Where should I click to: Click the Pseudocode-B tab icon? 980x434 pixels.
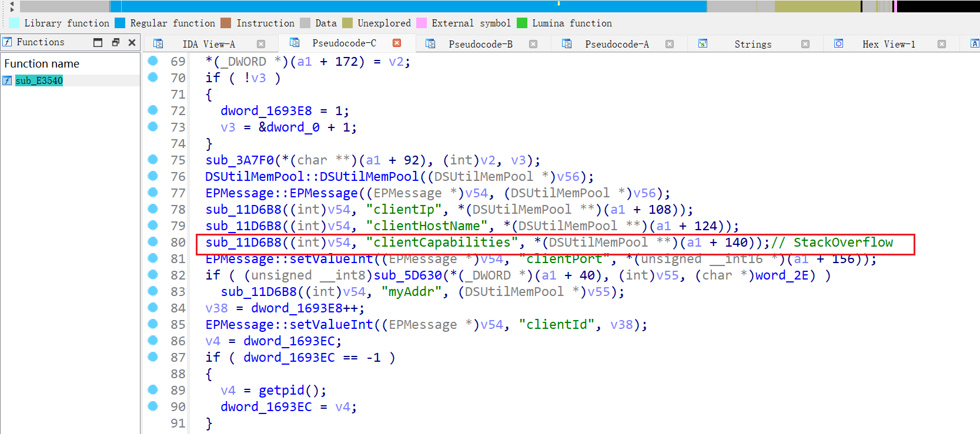pos(430,43)
